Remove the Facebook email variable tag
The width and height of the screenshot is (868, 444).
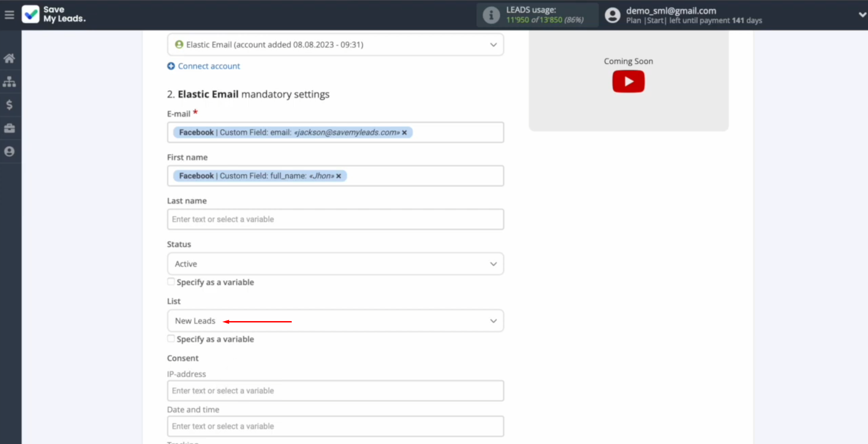click(404, 132)
